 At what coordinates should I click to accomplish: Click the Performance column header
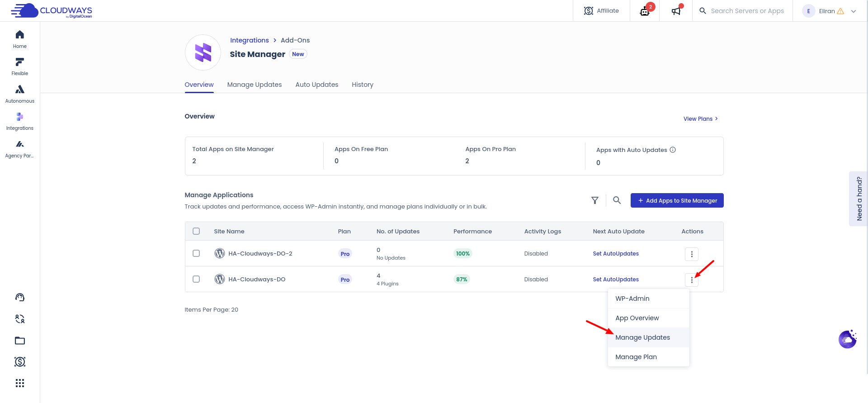(472, 231)
